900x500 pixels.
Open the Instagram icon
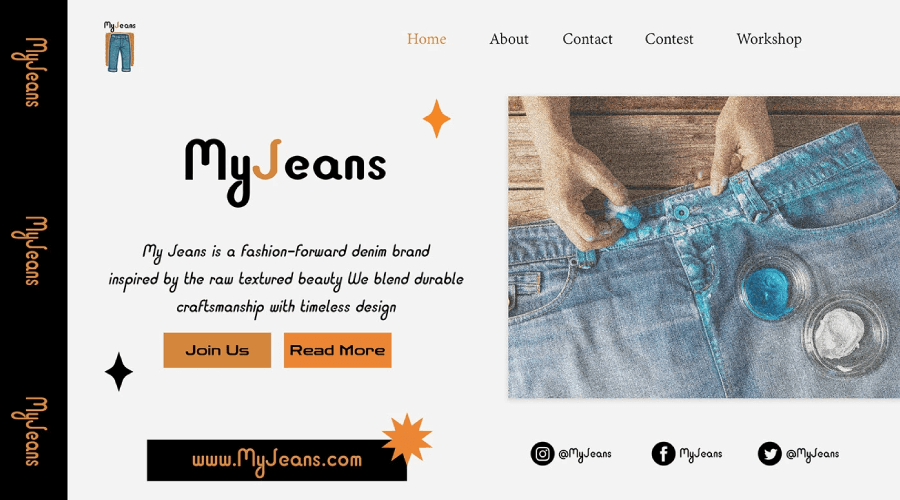click(542, 454)
